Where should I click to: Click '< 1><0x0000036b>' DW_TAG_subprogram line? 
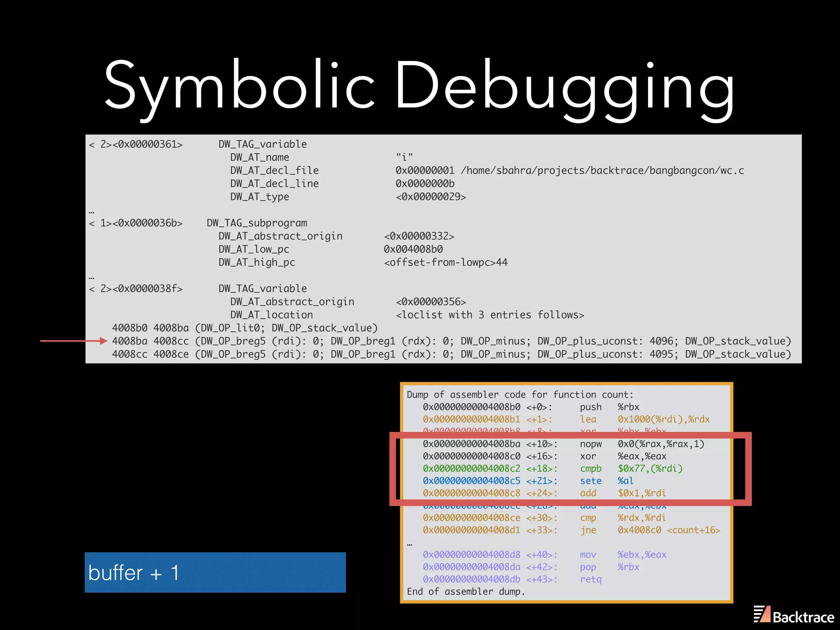click(x=198, y=223)
